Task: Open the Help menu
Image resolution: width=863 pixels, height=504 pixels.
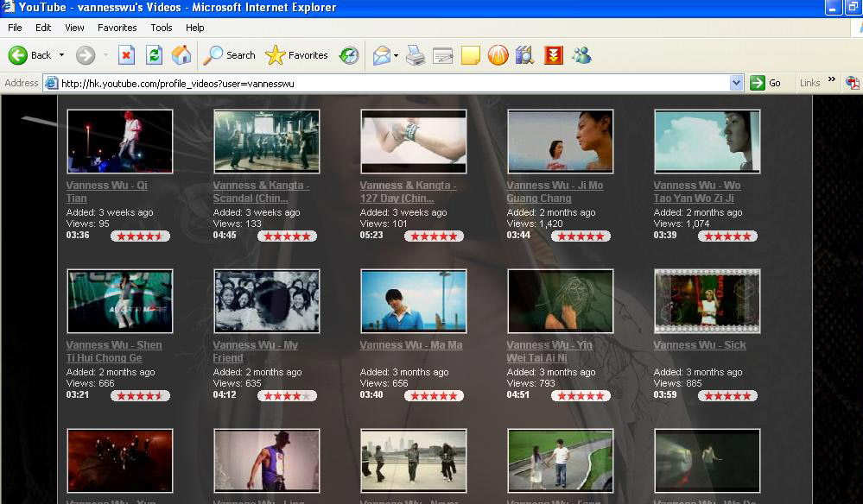Action: [195, 28]
